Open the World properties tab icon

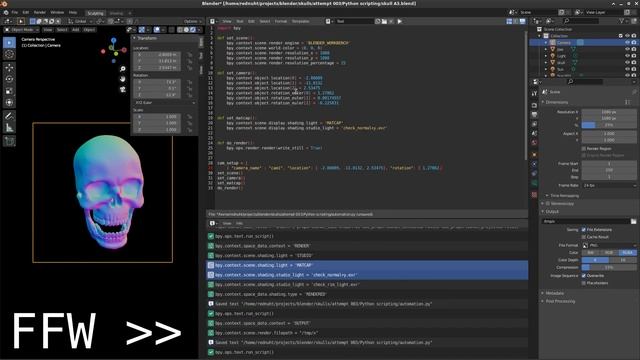coord(534,143)
